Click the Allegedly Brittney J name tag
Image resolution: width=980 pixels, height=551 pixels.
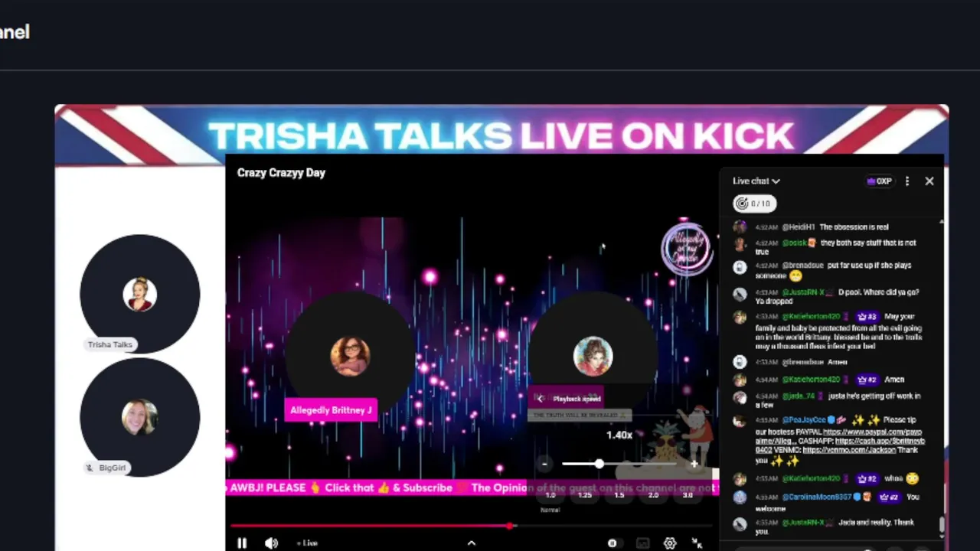pyautogui.click(x=331, y=410)
